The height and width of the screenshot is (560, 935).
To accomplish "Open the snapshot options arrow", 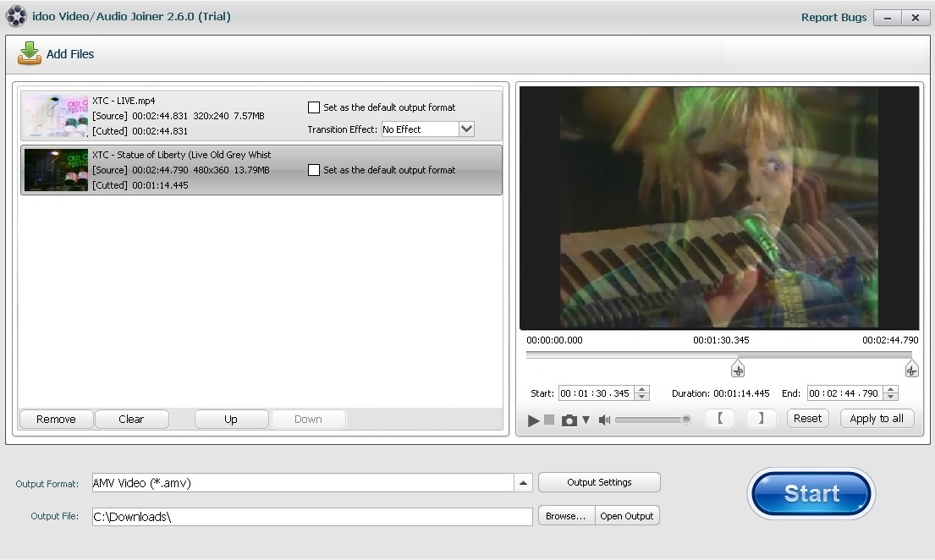I will [586, 420].
